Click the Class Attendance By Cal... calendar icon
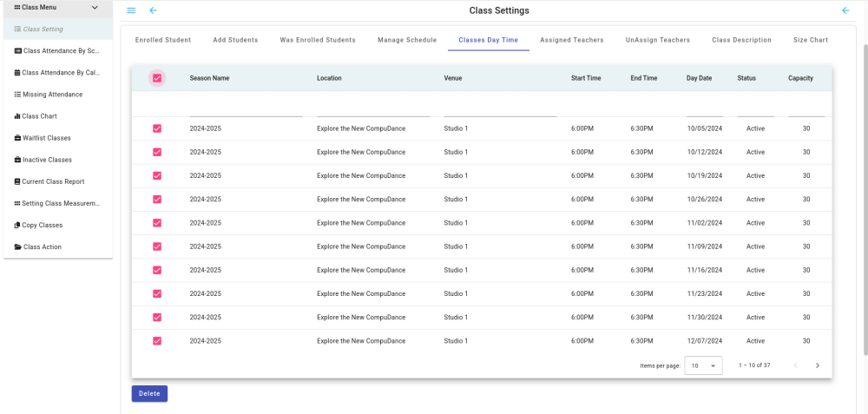This screenshot has width=868, height=414. click(17, 73)
